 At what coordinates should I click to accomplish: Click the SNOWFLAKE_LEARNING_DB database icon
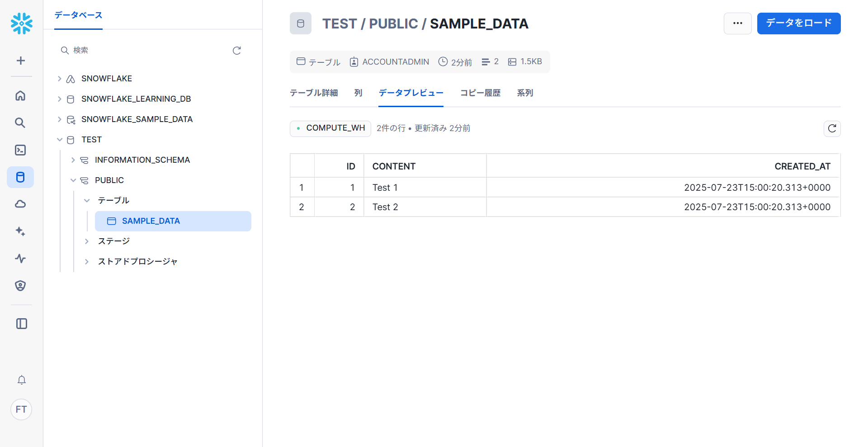(71, 99)
